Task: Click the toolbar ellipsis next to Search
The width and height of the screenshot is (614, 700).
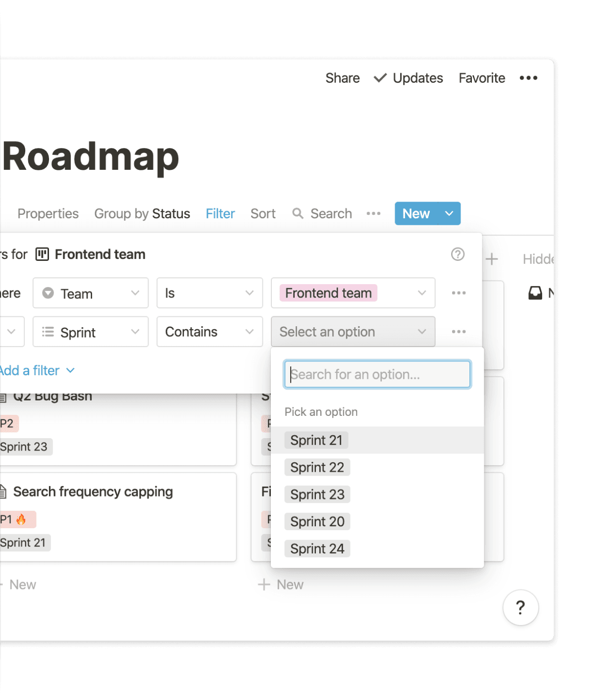Action: (x=373, y=213)
